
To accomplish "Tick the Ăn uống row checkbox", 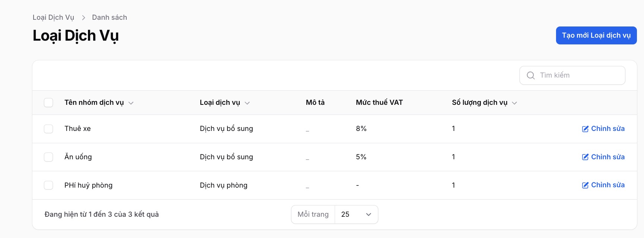I will (x=48, y=157).
